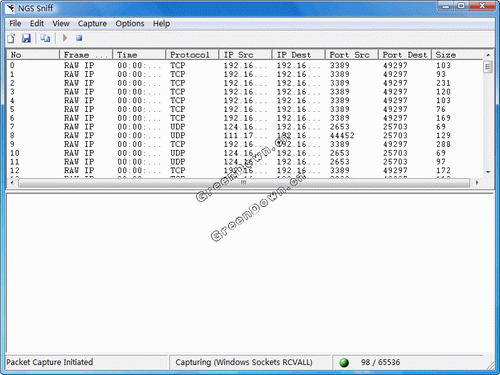Screen dimensions: 500x375
Task: Close the NGS Sniff window
Action: [x=482, y=6]
